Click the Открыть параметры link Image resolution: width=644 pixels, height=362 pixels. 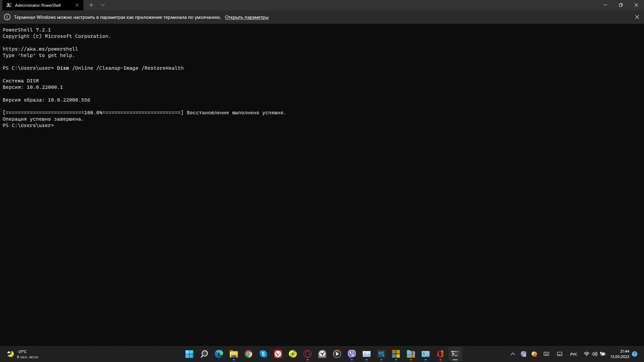[x=247, y=17]
